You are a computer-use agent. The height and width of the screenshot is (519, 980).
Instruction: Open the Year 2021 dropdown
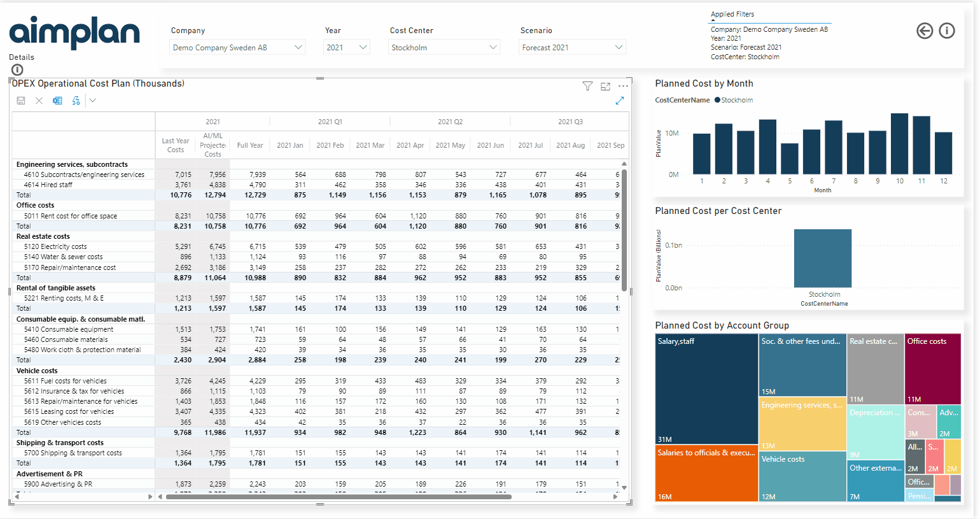(x=346, y=47)
